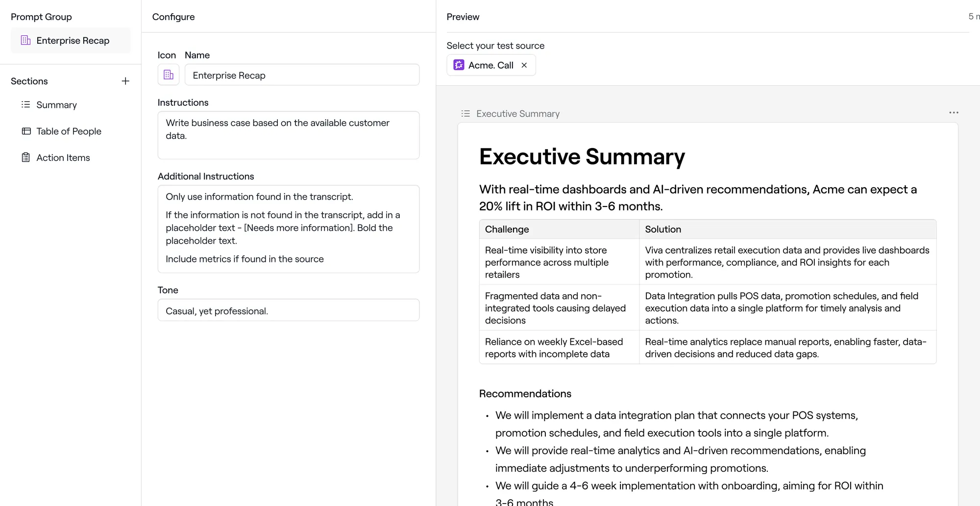Click the Action Items clipboard icon
This screenshot has height=506, width=980.
tap(26, 157)
